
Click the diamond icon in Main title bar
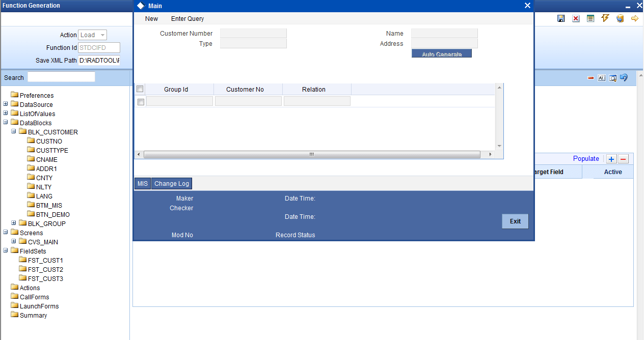tap(141, 5)
